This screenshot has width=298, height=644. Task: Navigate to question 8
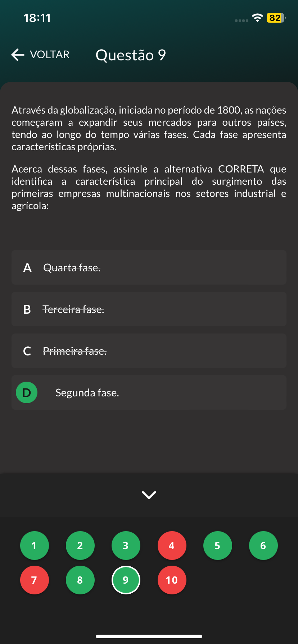click(x=80, y=580)
